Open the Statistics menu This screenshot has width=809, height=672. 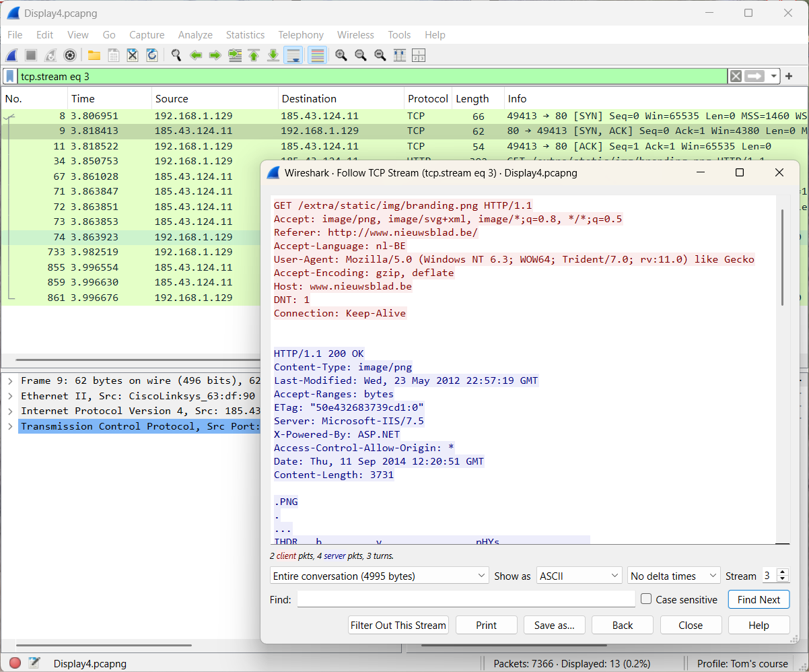(245, 35)
